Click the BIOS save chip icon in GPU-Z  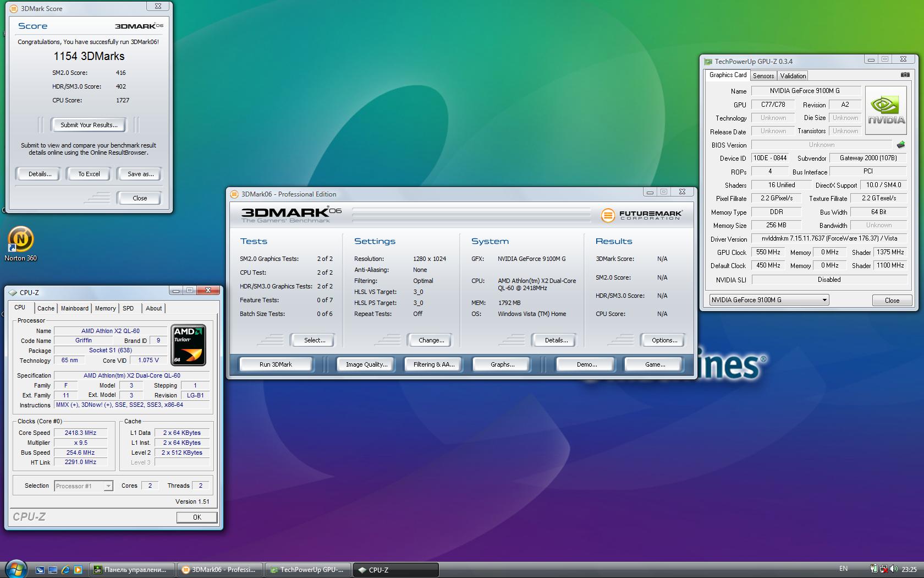[901, 145]
